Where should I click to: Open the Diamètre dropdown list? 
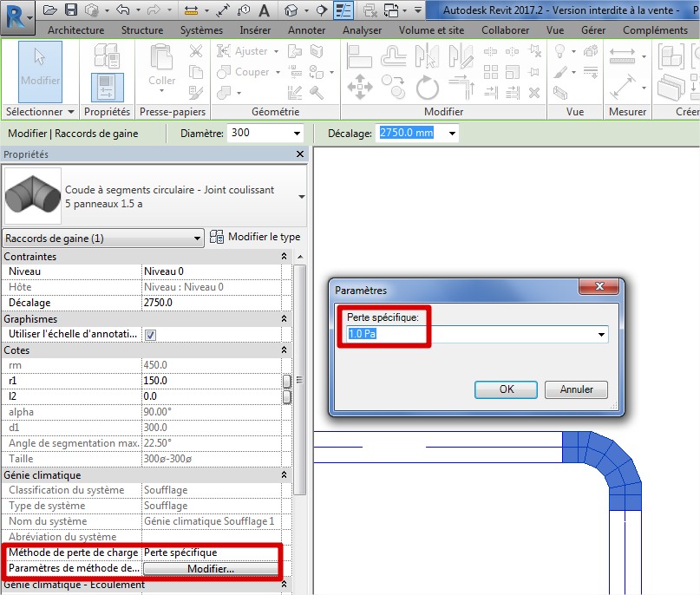pyautogui.click(x=297, y=134)
